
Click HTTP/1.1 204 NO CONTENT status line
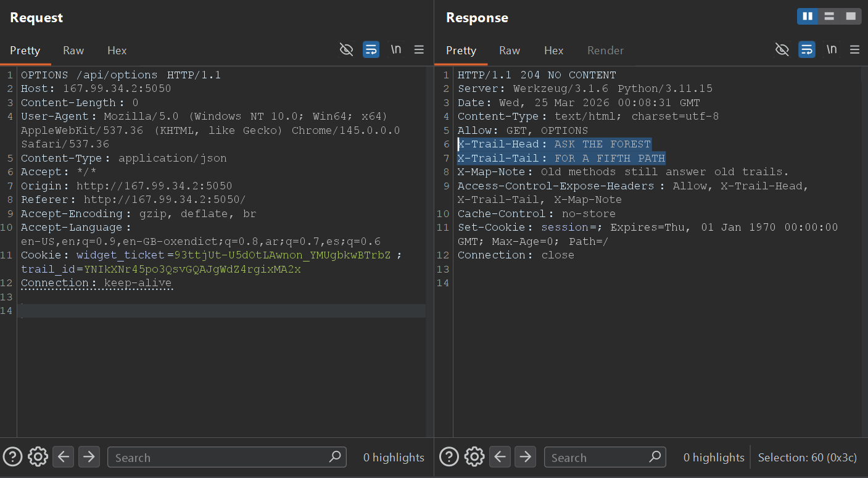point(537,75)
